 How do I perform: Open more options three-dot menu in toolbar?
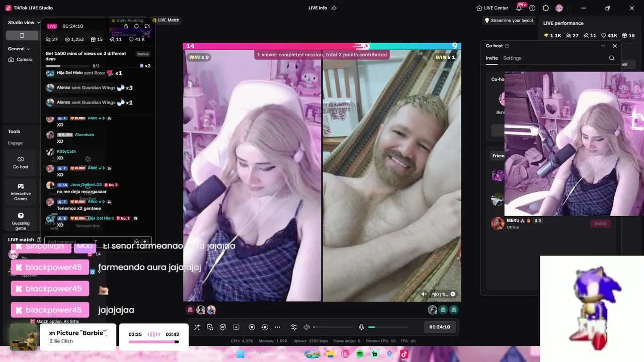277,327
